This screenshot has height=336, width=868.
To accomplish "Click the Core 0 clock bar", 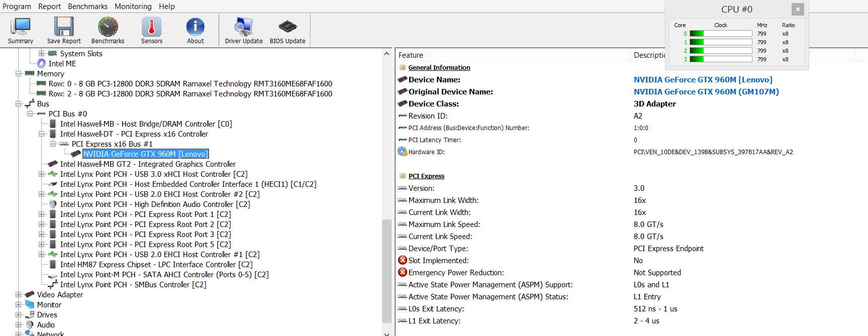I will 721,34.
